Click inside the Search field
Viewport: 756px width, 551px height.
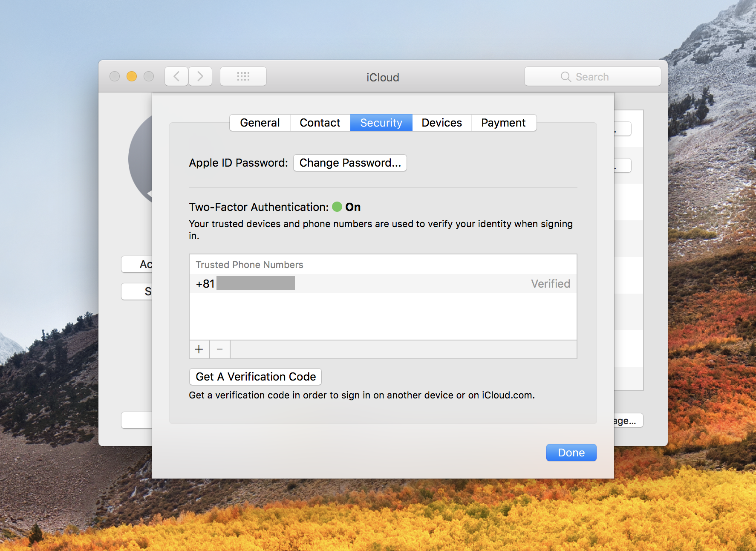click(x=597, y=77)
